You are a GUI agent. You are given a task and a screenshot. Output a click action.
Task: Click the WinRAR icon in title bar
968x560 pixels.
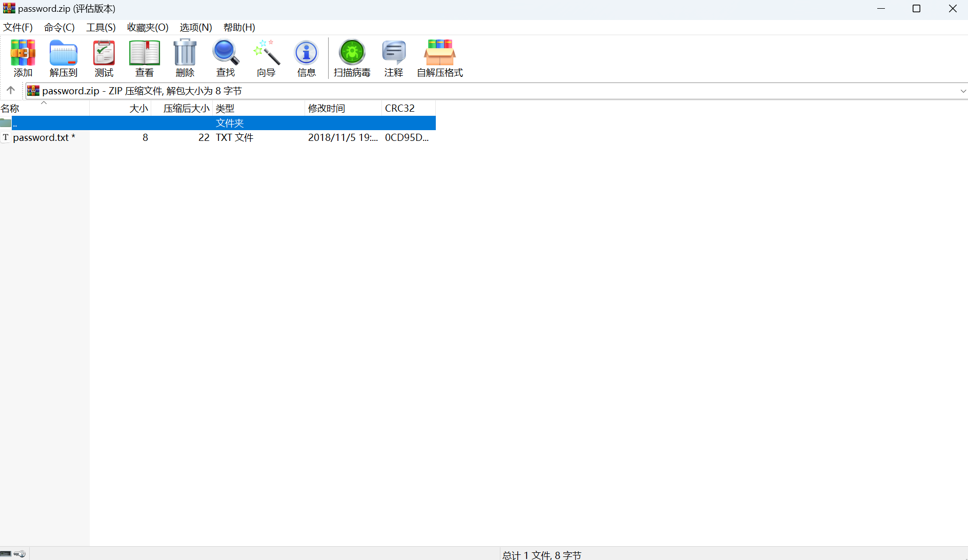pyautogui.click(x=9, y=8)
